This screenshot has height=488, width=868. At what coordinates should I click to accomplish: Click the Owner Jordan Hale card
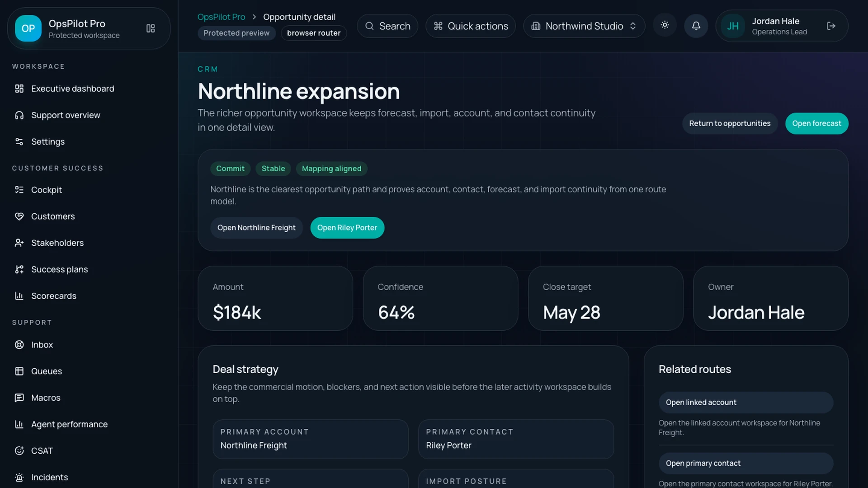770,298
